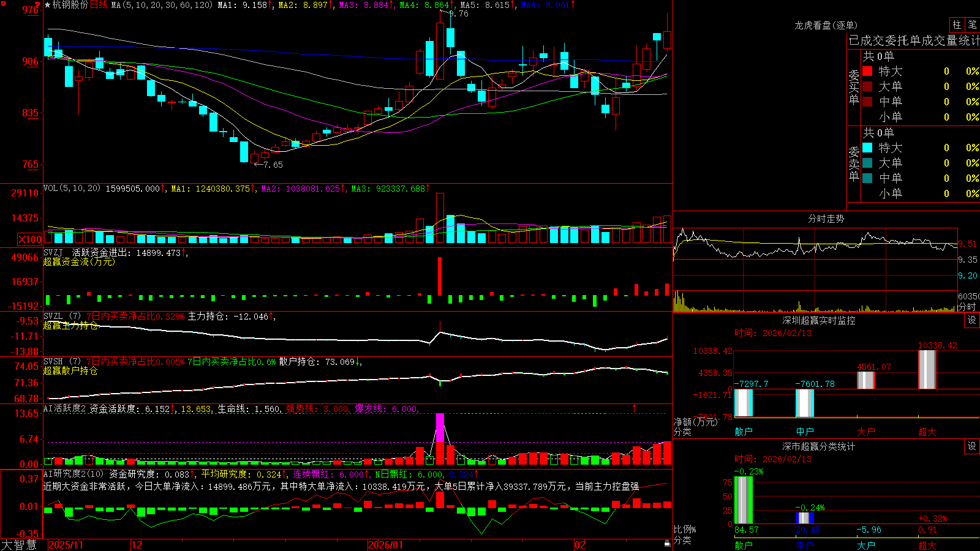Jump to the 12 month date marker
Screen dimensions: 980x551
(137, 545)
